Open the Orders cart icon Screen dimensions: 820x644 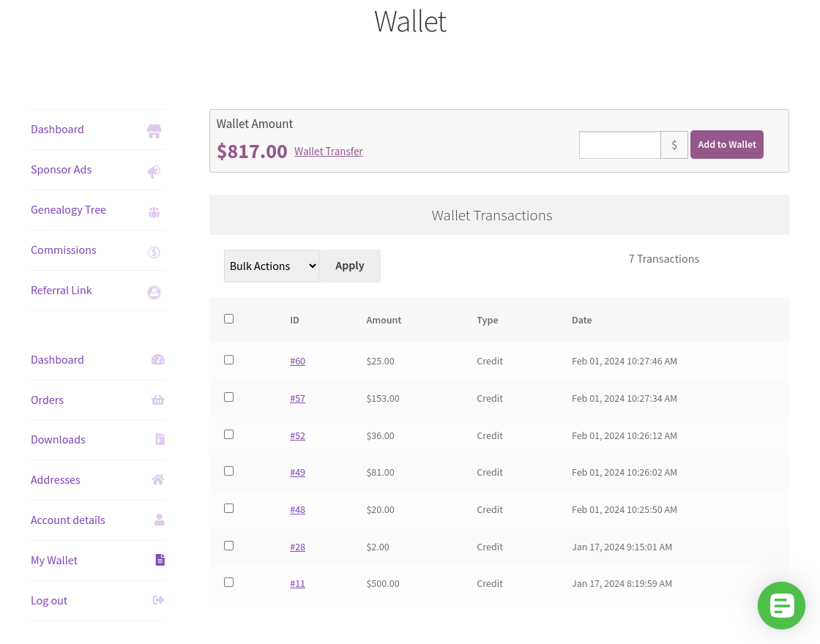[157, 399]
